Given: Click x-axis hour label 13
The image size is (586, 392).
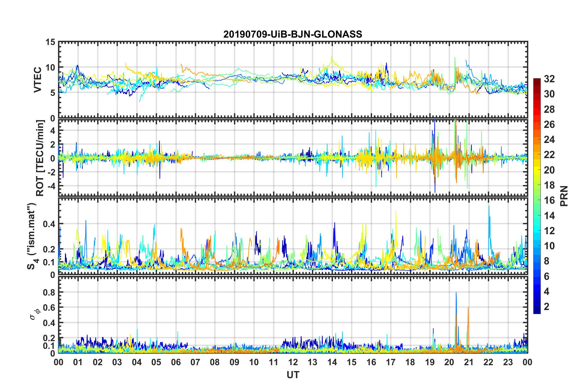Looking at the screenshot, I should click(312, 362).
